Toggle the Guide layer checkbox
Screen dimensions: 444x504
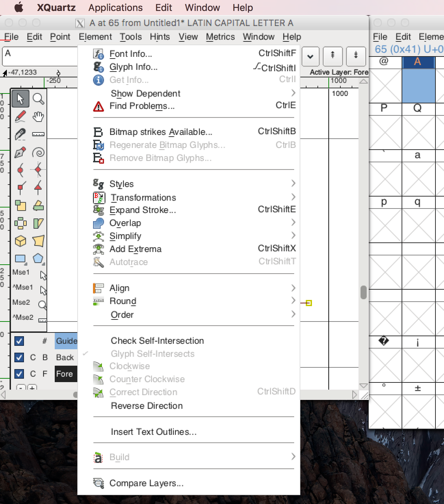19,341
